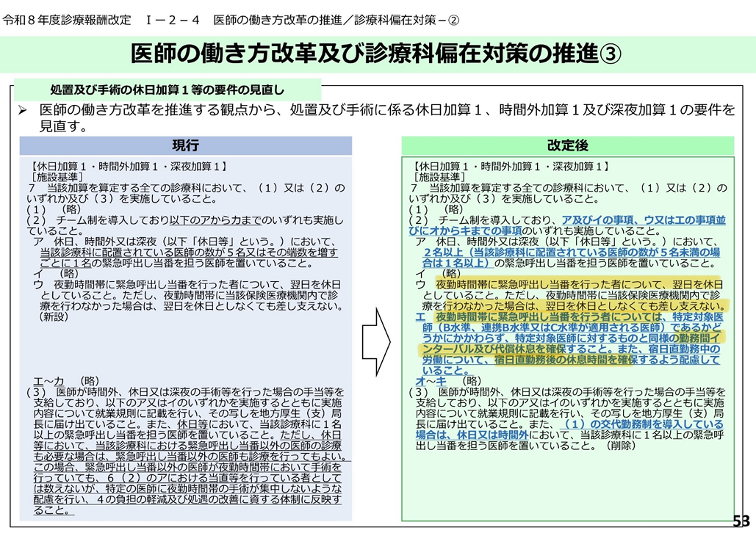This screenshot has width=756, height=533.
Task: Click （１） （略） line in the 改定後 column
Action: point(436,210)
